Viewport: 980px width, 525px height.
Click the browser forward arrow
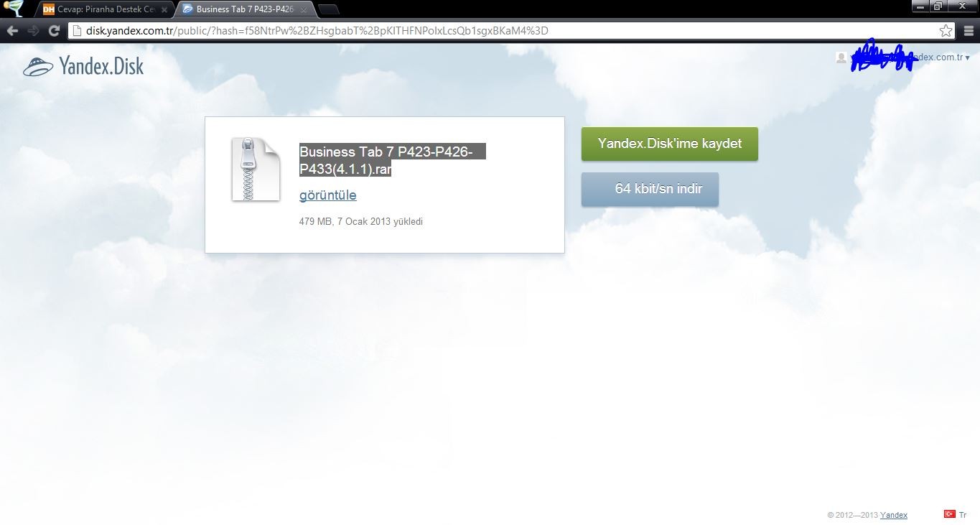coord(33,31)
